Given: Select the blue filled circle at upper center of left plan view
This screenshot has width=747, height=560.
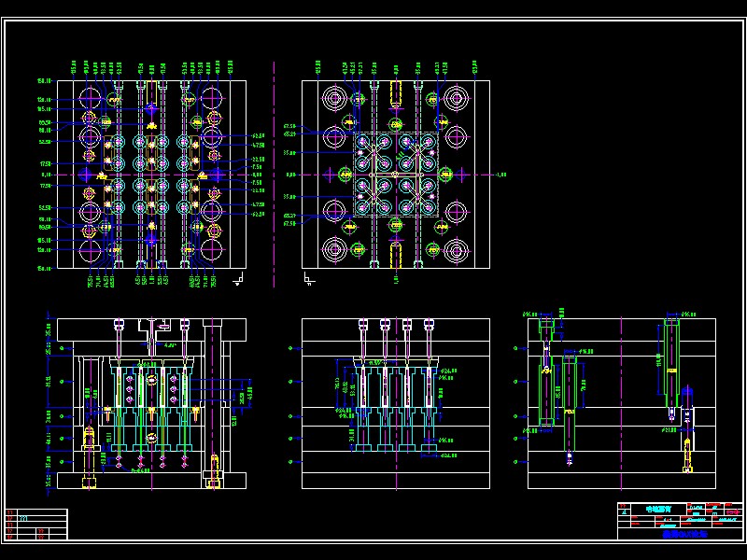Looking at the screenshot, I should pyautogui.click(x=151, y=109).
